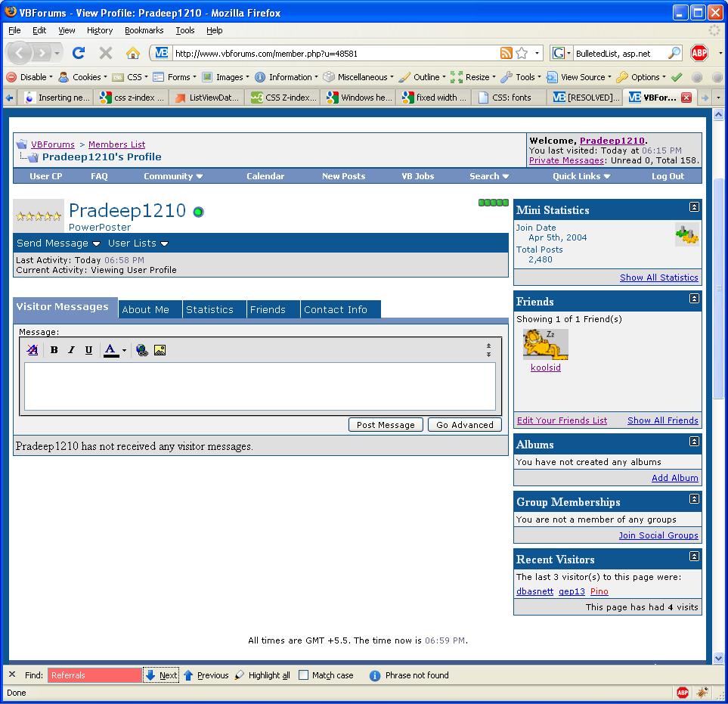Collapse the Mini Statistics panel
The image size is (728, 704).
pyautogui.click(x=694, y=207)
